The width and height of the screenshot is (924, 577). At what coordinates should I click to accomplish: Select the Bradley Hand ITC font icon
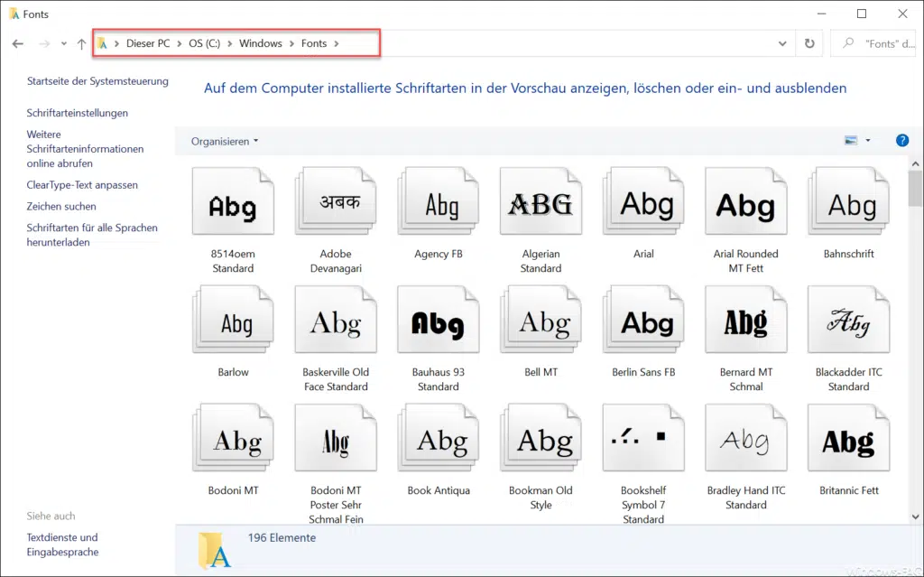[746, 441]
